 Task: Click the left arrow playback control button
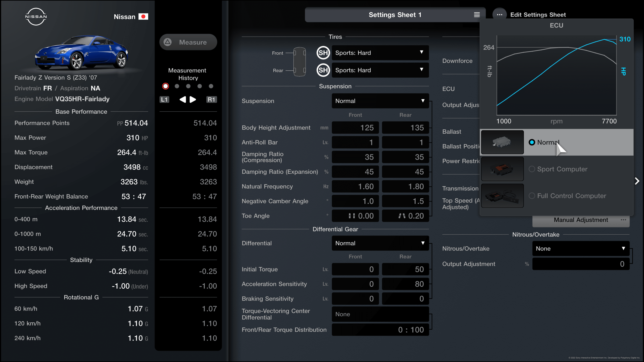(182, 99)
